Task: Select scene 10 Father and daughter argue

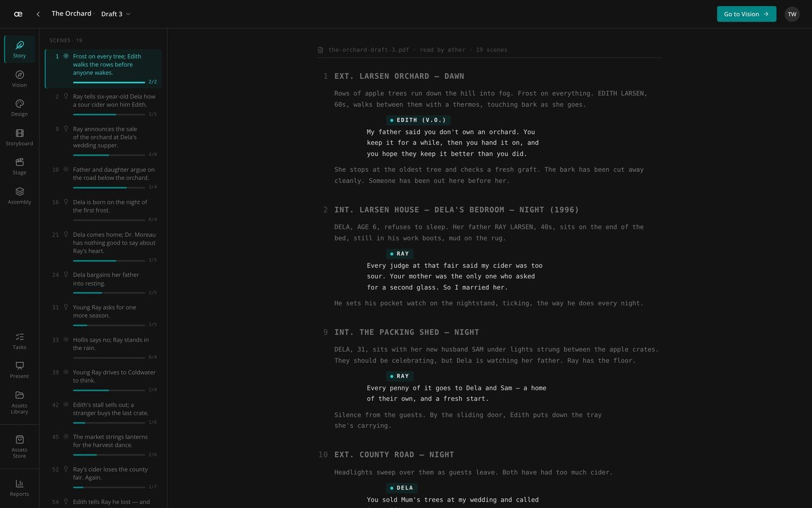Action: [103, 178]
